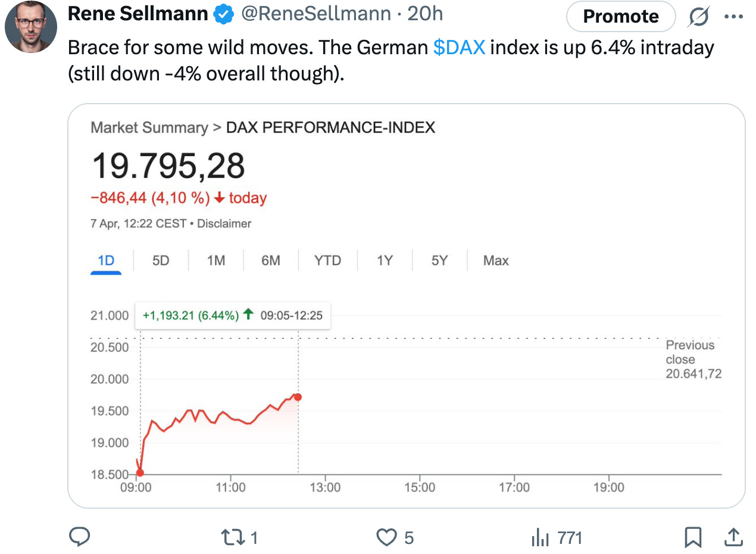Click the blue verified badge
Image resolution: width=756 pixels, height=554 pixels.
pos(224,14)
